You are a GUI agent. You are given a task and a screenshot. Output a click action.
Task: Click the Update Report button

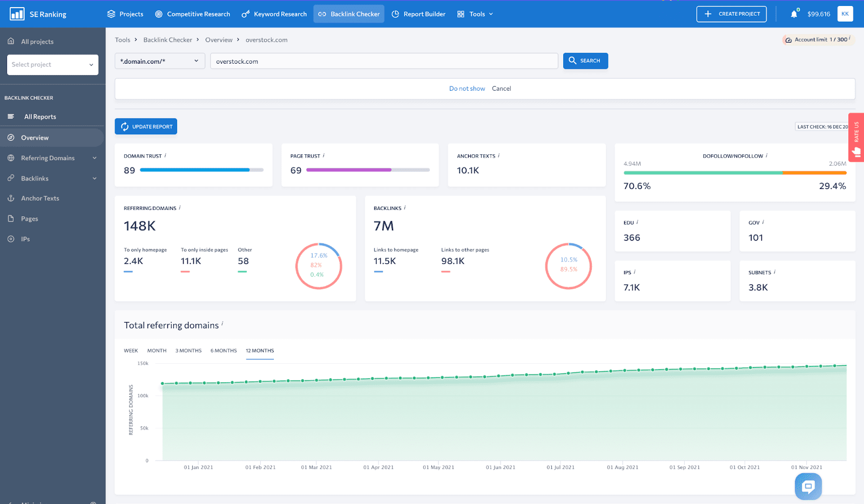pos(146,127)
